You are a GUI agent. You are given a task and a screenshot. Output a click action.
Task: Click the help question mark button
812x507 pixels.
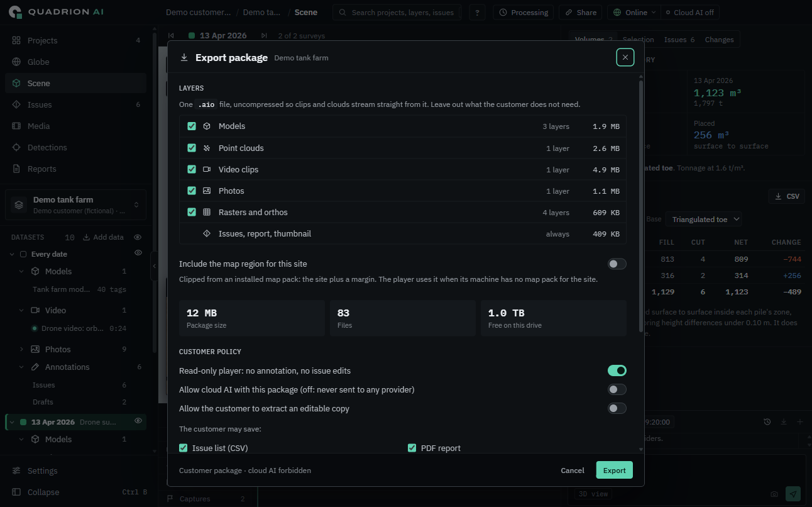pos(477,13)
